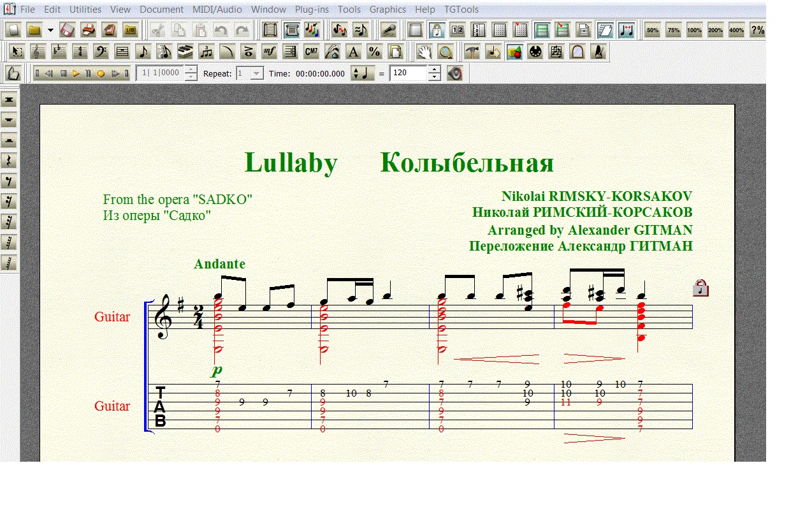Select the Time Signature tool
Viewport: 812px width, 521px height.
[x=80, y=52]
